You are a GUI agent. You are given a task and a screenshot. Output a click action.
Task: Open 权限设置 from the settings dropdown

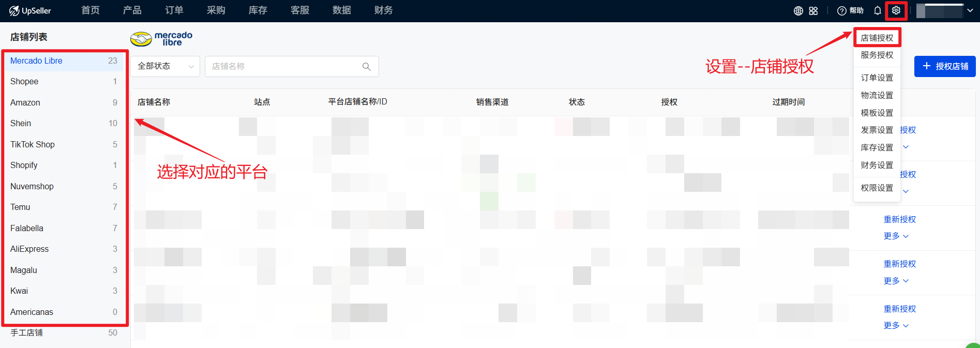877,188
